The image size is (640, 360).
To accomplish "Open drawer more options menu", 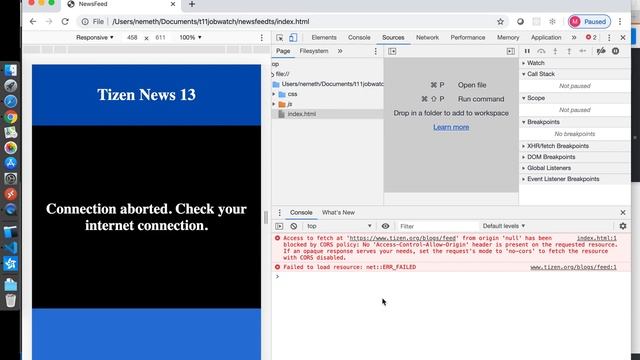I will [x=280, y=213].
